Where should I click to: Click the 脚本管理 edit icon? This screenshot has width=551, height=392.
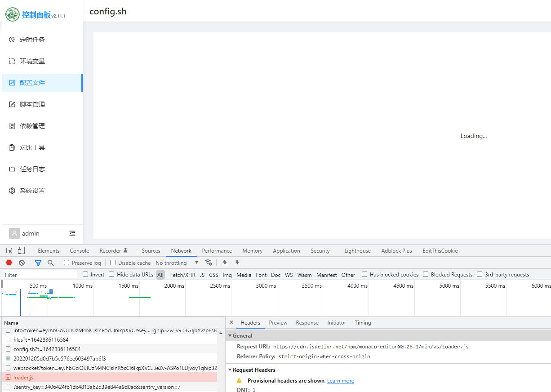pyautogui.click(x=12, y=104)
